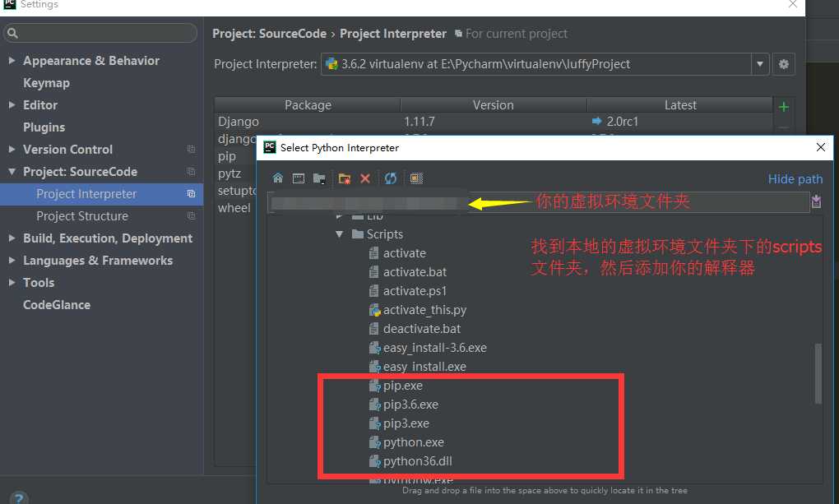This screenshot has height=504, width=839.
Task: Open Project Structure settings
Action: pyautogui.click(x=82, y=216)
